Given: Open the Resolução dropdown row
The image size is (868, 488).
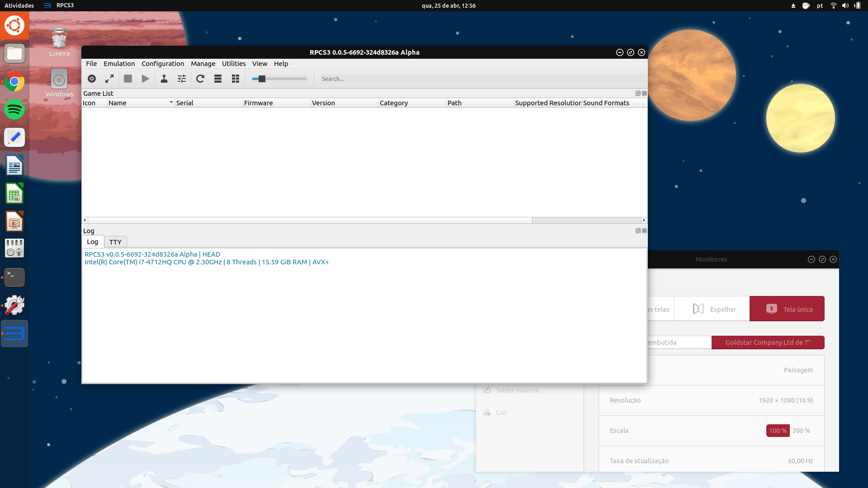Looking at the screenshot, I should pos(711,400).
